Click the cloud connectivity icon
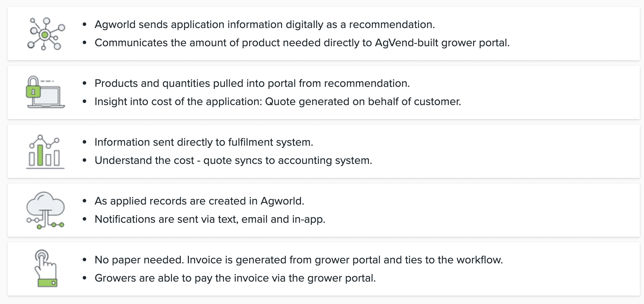The height and width of the screenshot is (304, 644). (46, 210)
